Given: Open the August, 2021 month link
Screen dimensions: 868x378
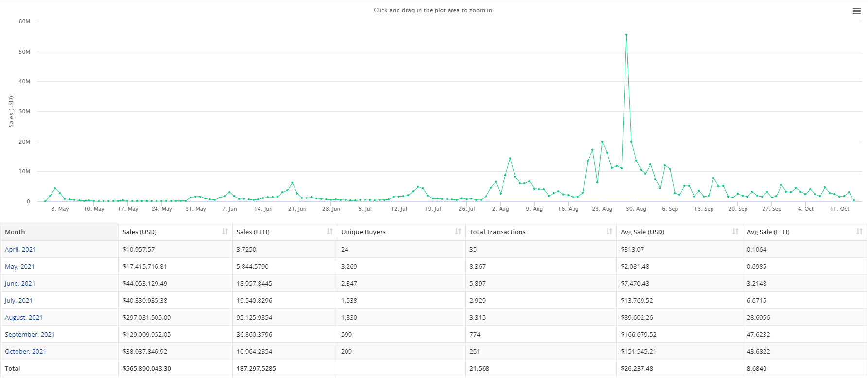Looking at the screenshot, I should (24, 317).
